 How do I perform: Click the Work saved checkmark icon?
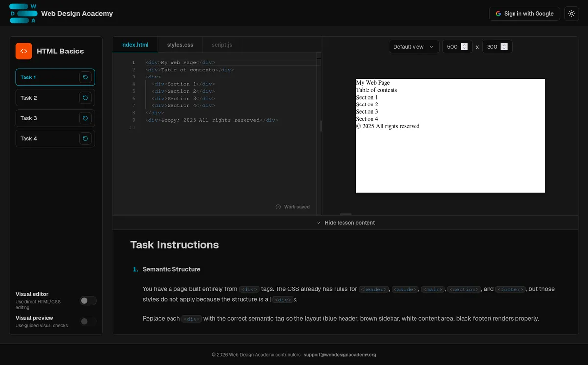pos(278,207)
